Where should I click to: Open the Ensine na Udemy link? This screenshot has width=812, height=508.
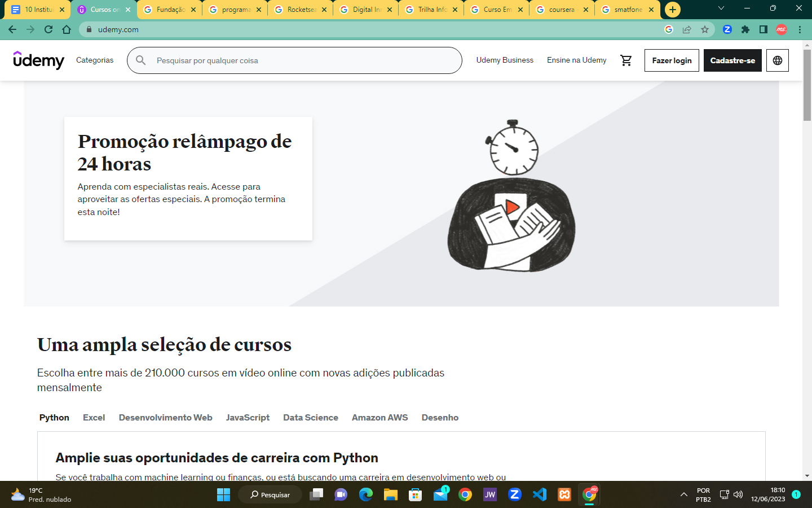coord(577,60)
